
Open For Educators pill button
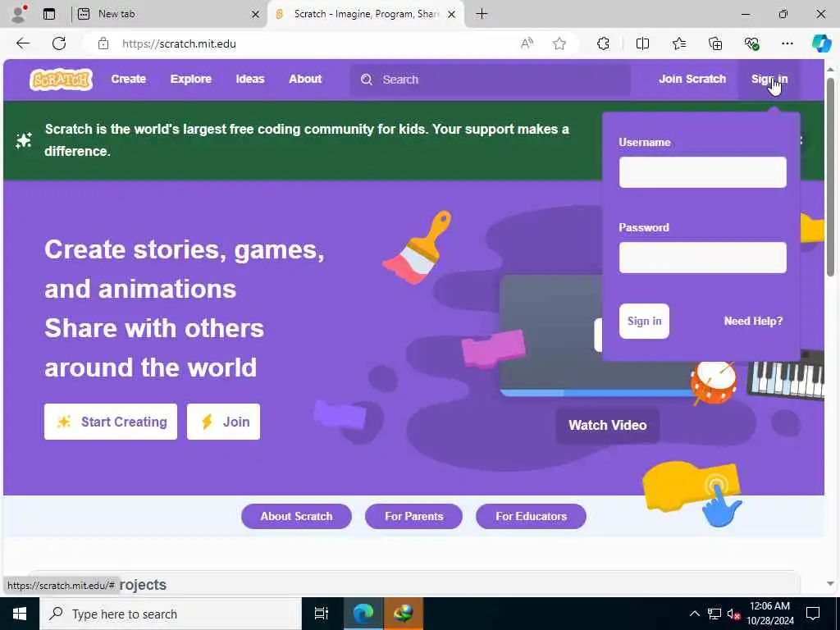point(531,517)
